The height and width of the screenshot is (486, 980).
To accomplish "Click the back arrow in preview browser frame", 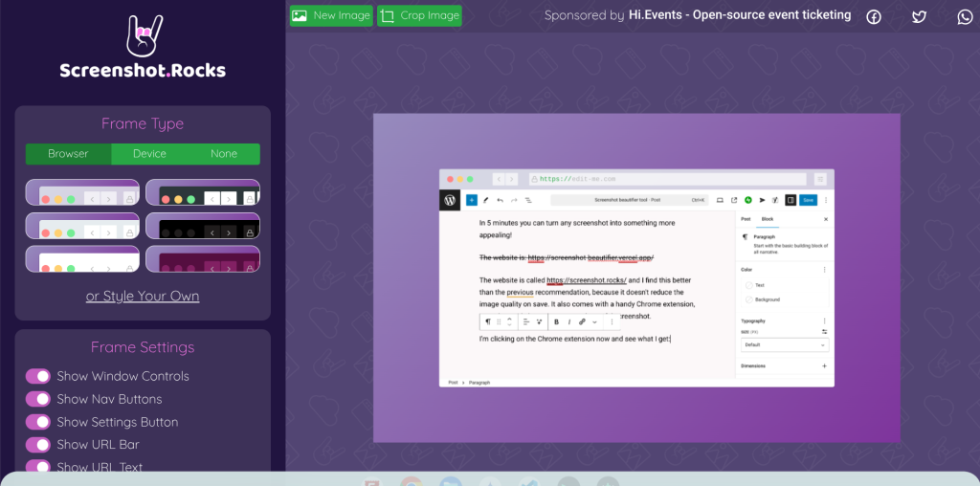I will pos(499,179).
